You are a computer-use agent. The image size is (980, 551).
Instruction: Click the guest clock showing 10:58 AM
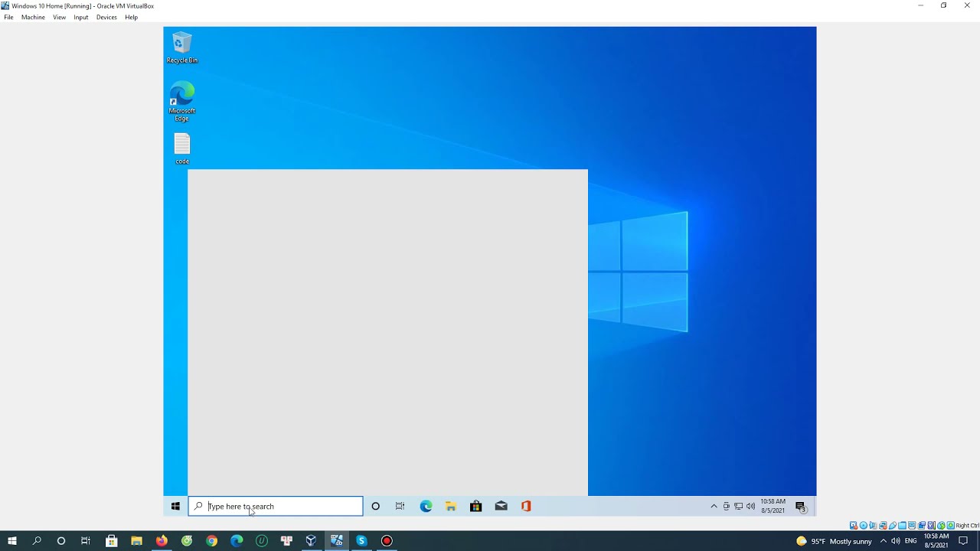[773, 506]
